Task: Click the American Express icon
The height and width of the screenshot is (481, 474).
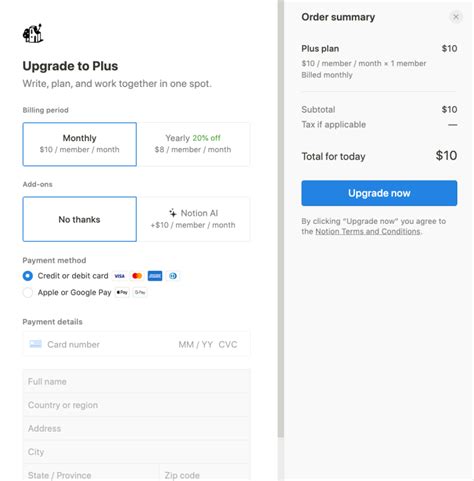Action: (x=155, y=276)
